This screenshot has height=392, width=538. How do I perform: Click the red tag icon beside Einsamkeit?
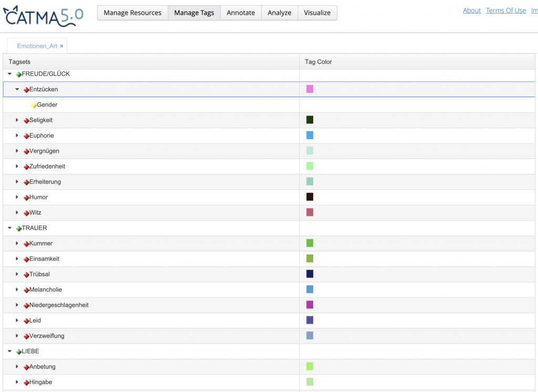26,259
